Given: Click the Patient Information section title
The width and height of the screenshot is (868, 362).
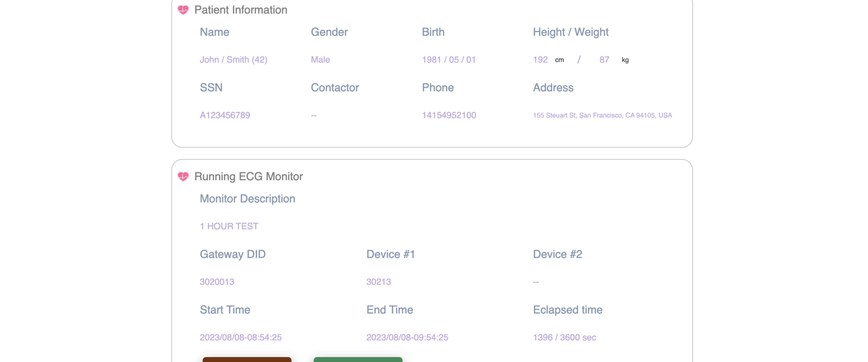Looking at the screenshot, I should (x=241, y=10).
